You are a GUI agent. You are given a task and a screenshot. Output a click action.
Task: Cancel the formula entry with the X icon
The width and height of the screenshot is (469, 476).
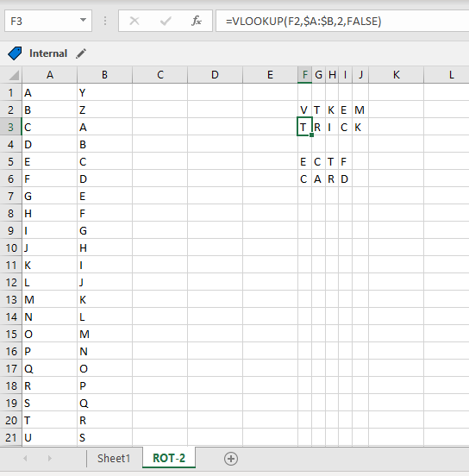coord(134,21)
